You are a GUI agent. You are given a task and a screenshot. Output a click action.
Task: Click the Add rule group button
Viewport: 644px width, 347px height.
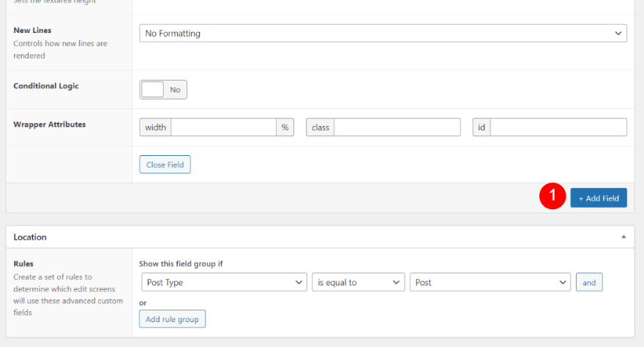[172, 319]
